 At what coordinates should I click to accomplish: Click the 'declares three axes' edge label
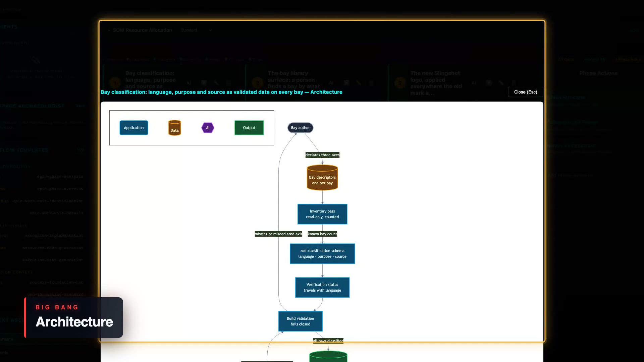pos(322,155)
